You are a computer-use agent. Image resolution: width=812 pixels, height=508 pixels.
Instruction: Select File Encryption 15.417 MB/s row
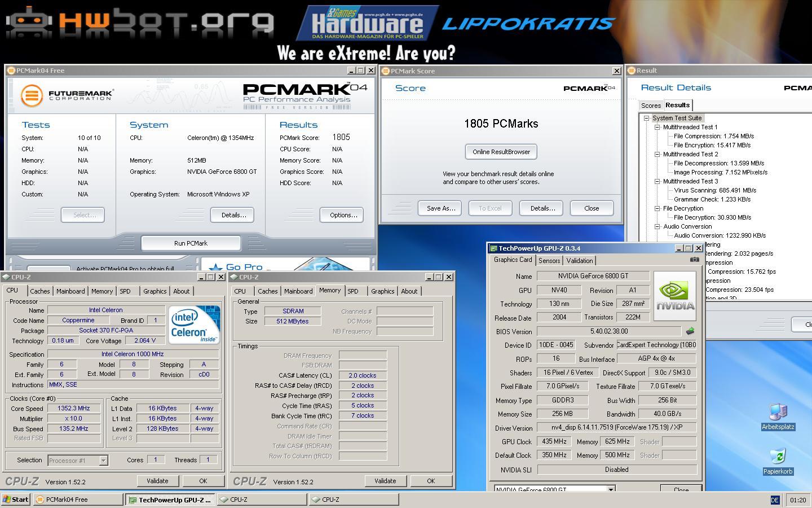pos(712,145)
